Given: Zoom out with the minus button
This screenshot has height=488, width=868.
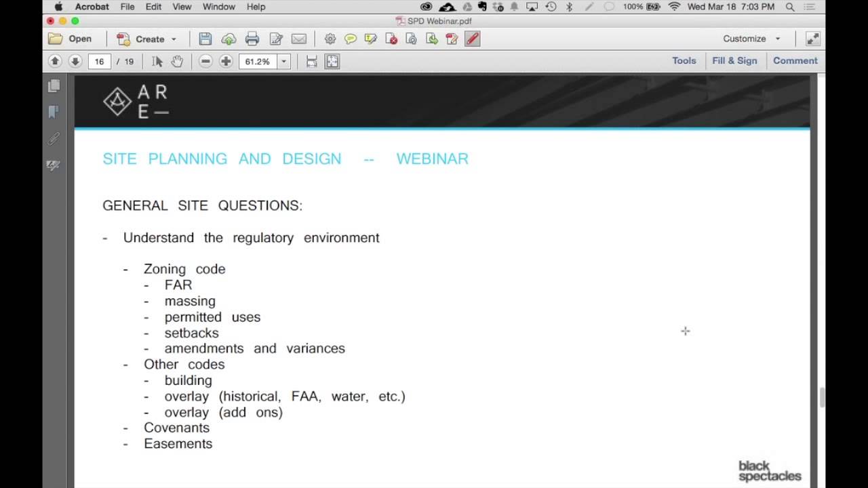Looking at the screenshot, I should 205,61.
